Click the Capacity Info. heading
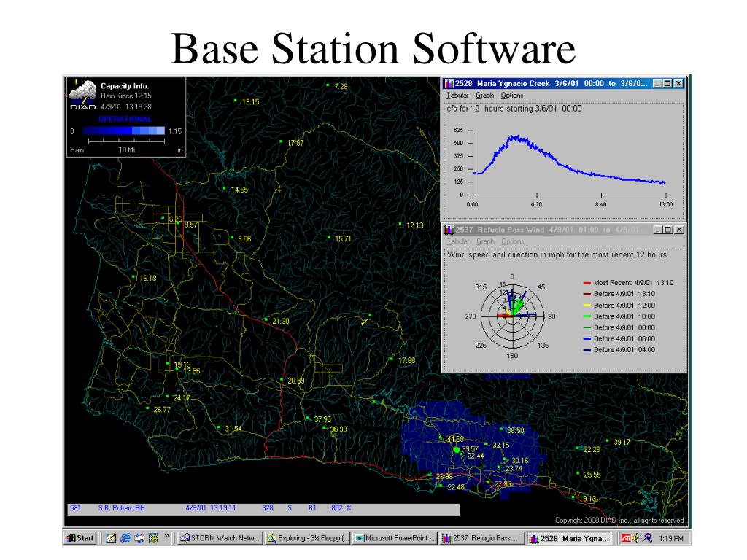The image size is (747, 560). [125, 86]
